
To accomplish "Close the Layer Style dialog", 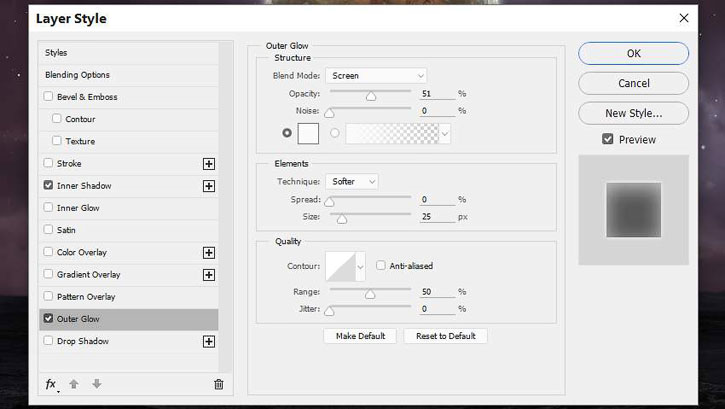I will pyautogui.click(x=684, y=18).
